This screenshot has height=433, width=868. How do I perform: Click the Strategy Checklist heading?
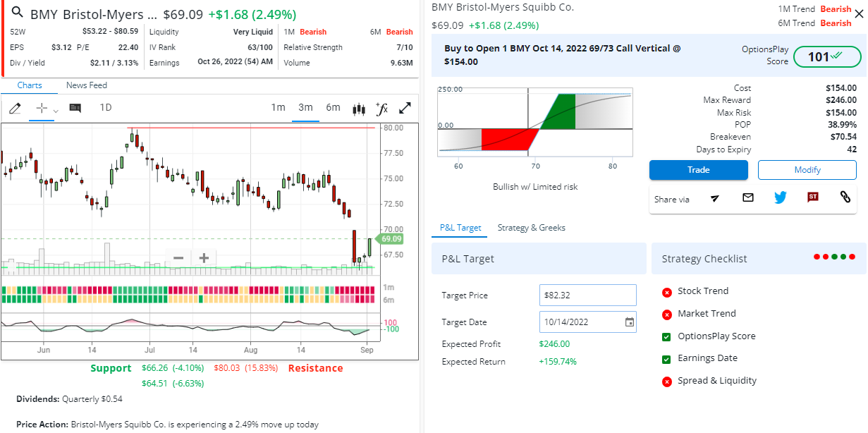[704, 259]
